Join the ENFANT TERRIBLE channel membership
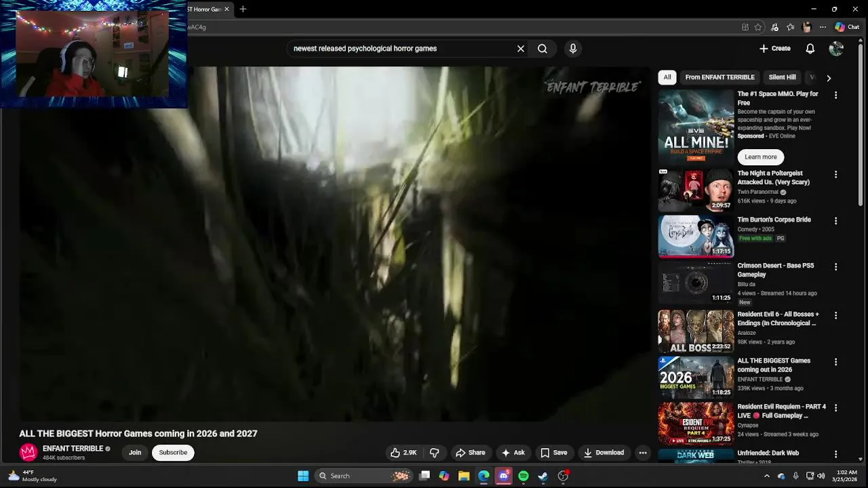The width and height of the screenshot is (868, 488). pos(135,453)
